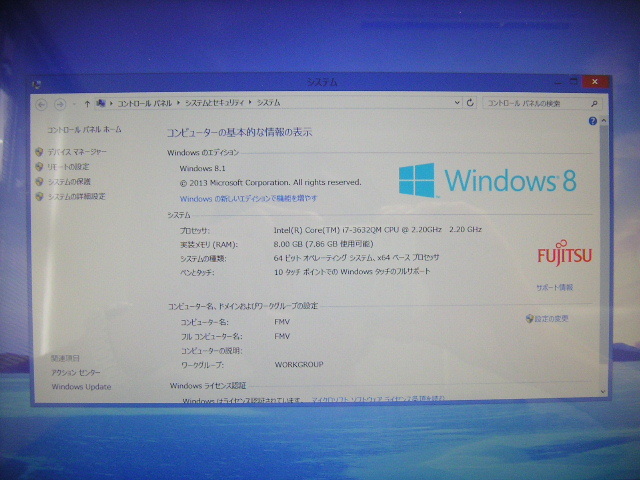The image size is (640, 480).
Task: Expand the breadcrumb arrow after コントロール パネル
Action: pos(178,103)
